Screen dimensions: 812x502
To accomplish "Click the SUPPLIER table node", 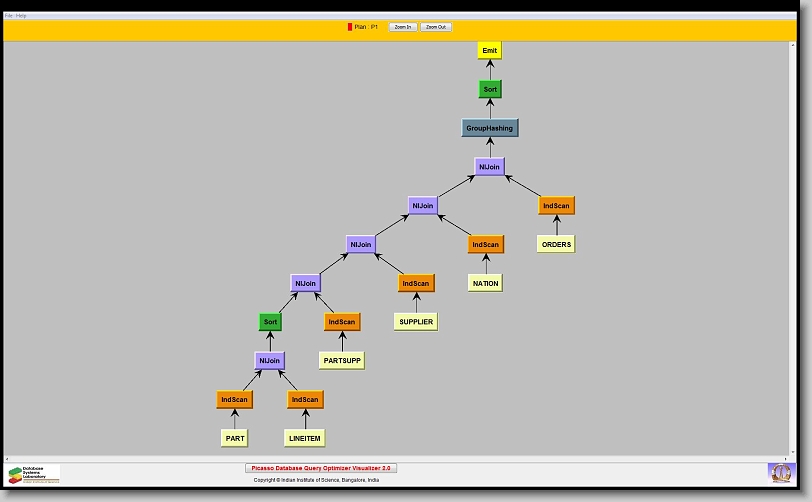I will click(416, 322).
